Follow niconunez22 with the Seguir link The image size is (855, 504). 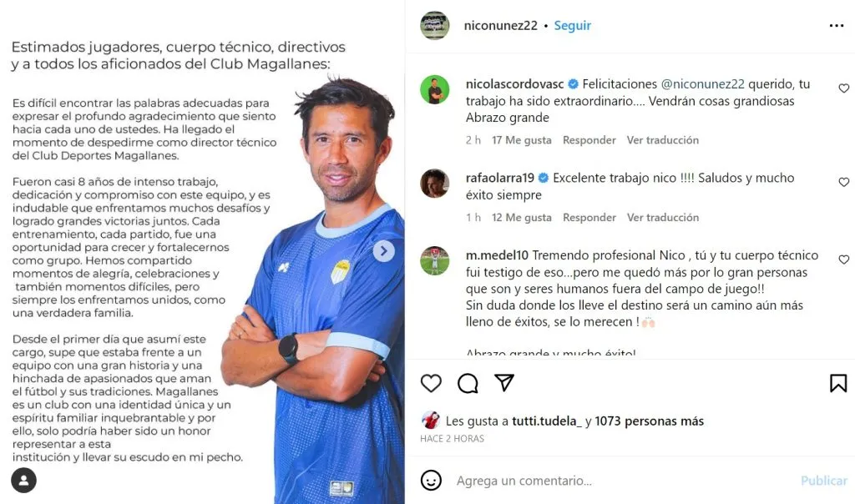coord(572,26)
